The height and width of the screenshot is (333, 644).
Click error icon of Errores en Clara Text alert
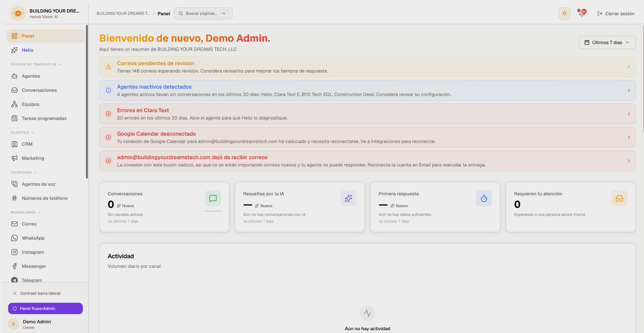[x=108, y=114]
